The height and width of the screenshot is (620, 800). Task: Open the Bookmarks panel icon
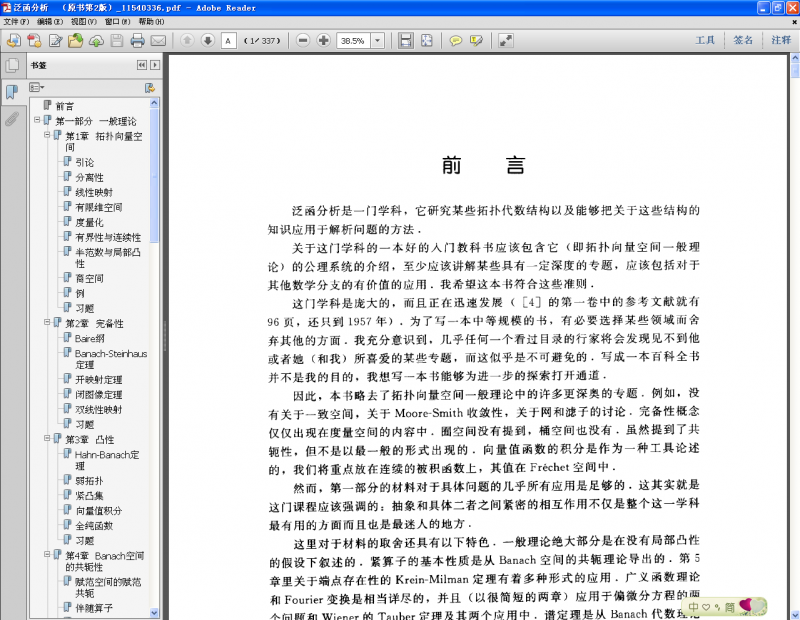click(12, 92)
